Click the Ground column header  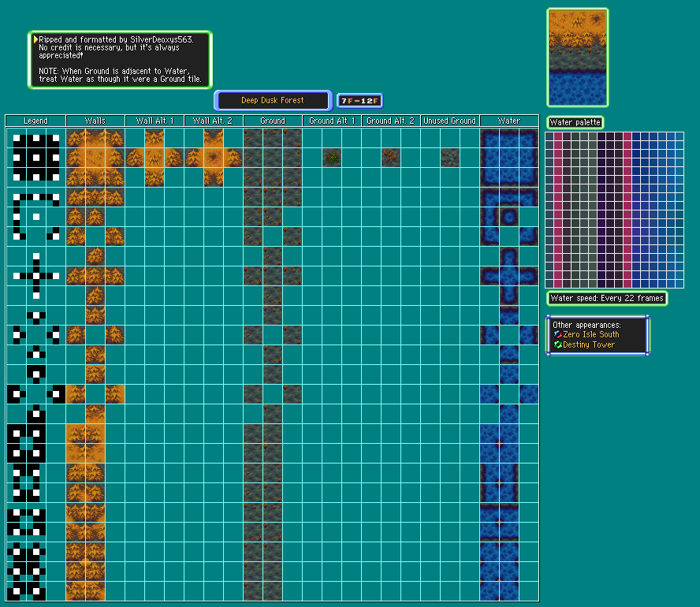pyautogui.click(x=272, y=121)
